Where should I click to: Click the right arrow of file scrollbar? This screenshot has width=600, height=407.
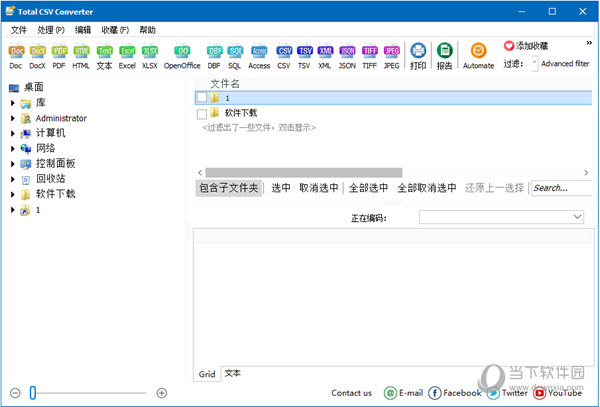(586, 173)
